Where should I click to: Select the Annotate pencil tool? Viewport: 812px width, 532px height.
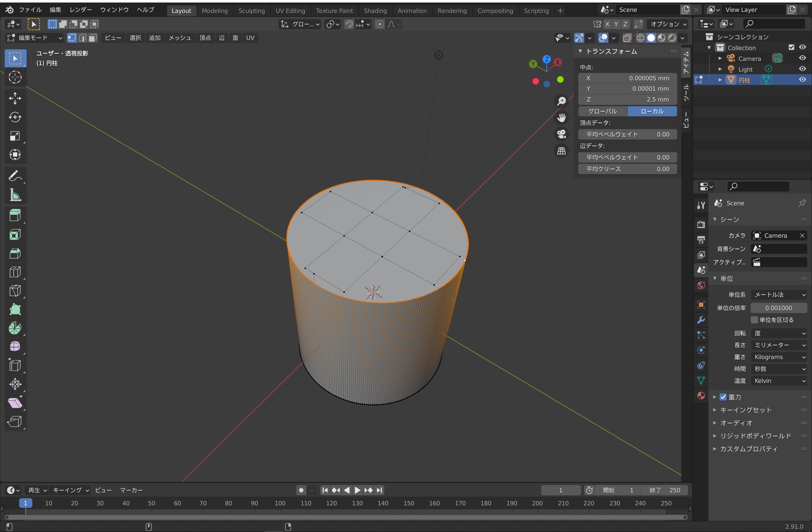coord(15,176)
